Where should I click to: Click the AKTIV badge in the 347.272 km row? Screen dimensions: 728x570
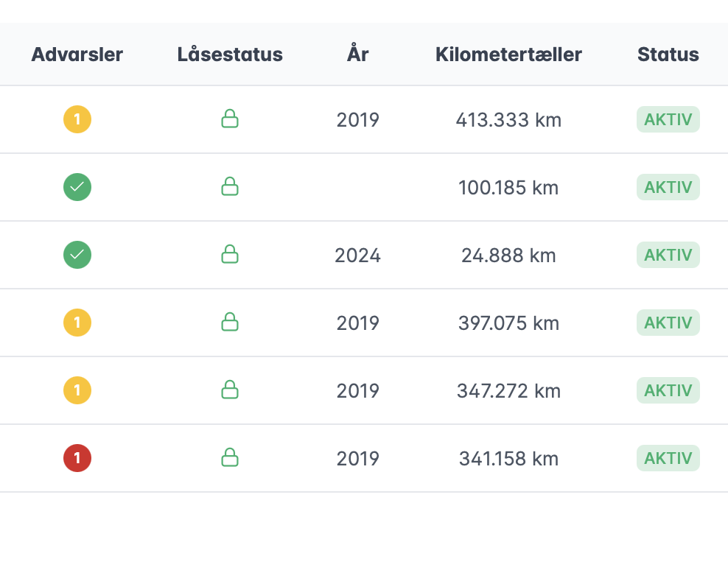[x=668, y=390]
